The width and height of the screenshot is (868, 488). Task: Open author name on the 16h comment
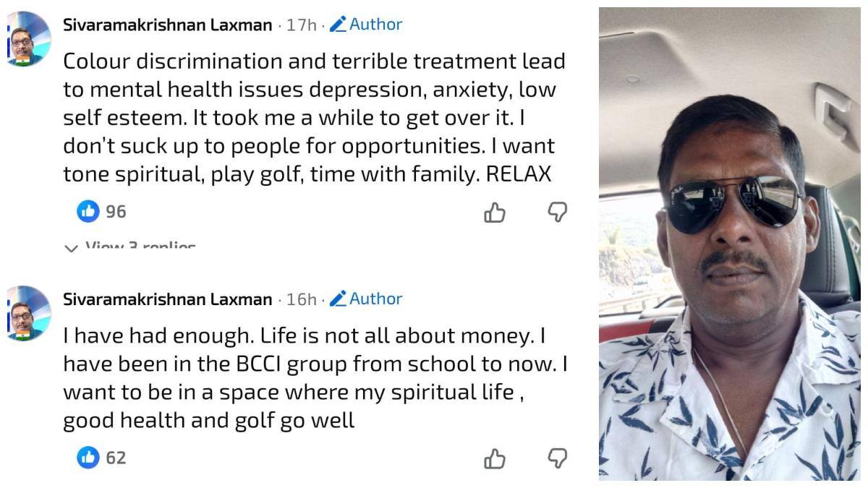point(168,299)
